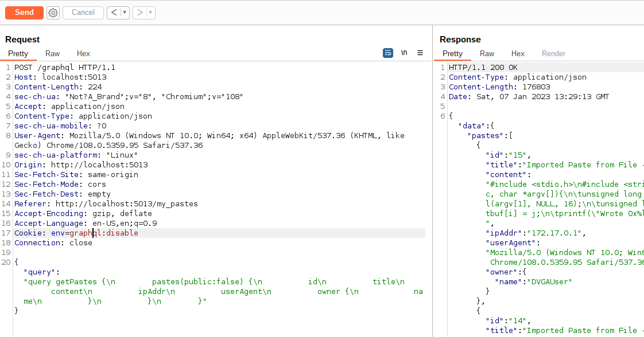Switch to Hex tab in Request panel
This screenshot has width=644, height=337.
83,53
